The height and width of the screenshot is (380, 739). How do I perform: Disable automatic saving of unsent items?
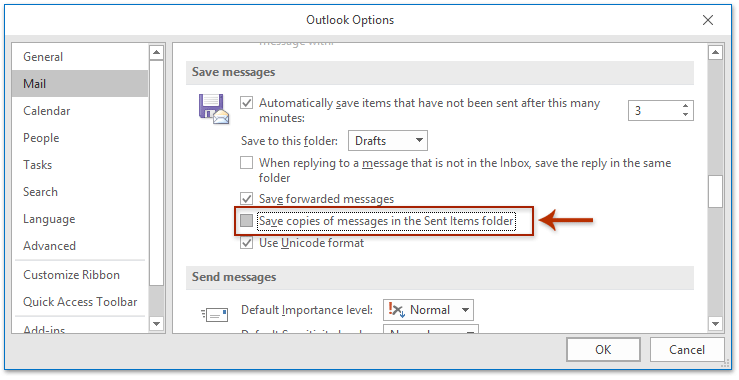(246, 103)
